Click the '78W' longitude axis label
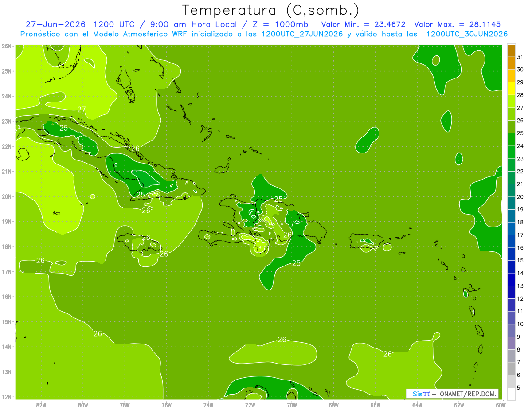Screen dimensions: 532x411 (x=125, y=405)
